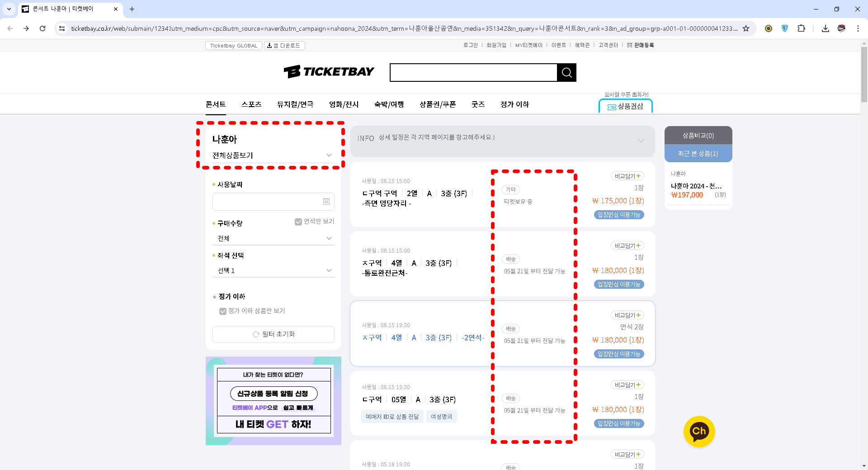The height and width of the screenshot is (470, 868).
Task: Add the ㅈ구역 통로완전근처 ticket to 비교담기
Action: pyautogui.click(x=627, y=246)
